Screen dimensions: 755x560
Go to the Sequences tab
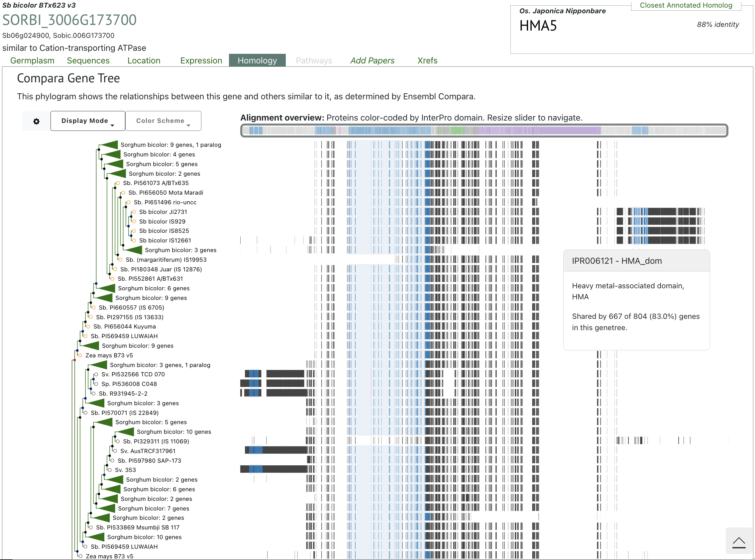(x=88, y=61)
